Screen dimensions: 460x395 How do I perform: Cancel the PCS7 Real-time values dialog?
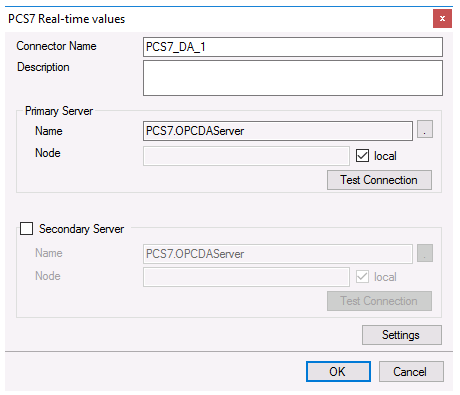411,372
